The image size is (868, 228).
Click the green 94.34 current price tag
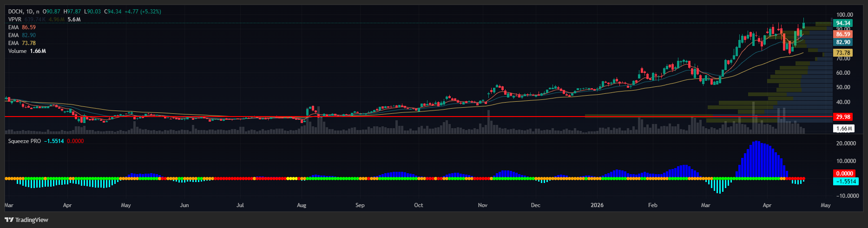(843, 23)
